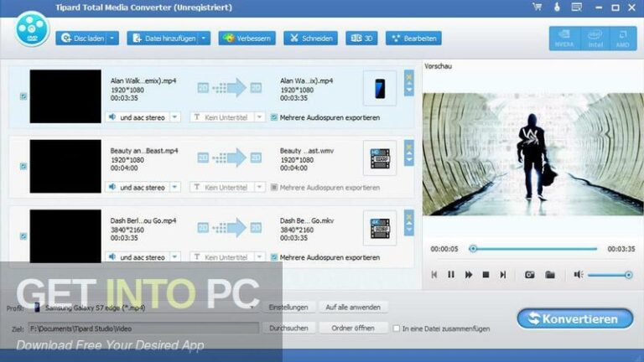Start conversion with Konvertieren
This screenshot has width=644, height=362.
(x=575, y=318)
